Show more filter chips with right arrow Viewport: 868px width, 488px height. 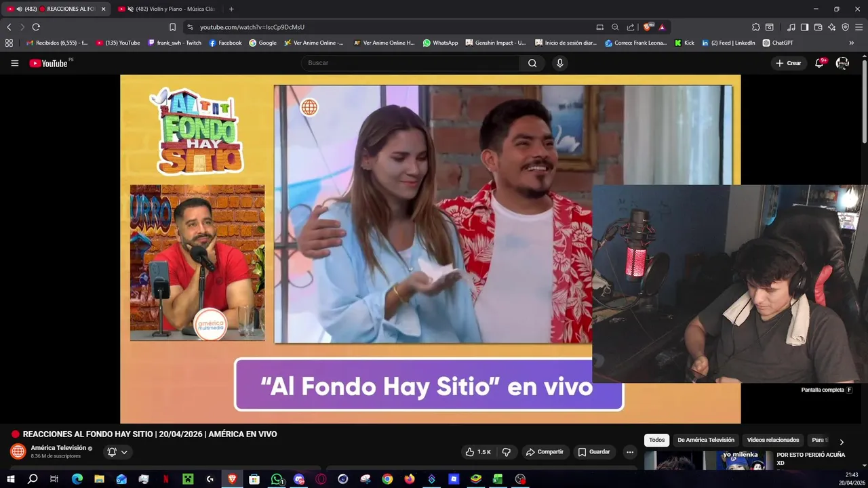[842, 442]
